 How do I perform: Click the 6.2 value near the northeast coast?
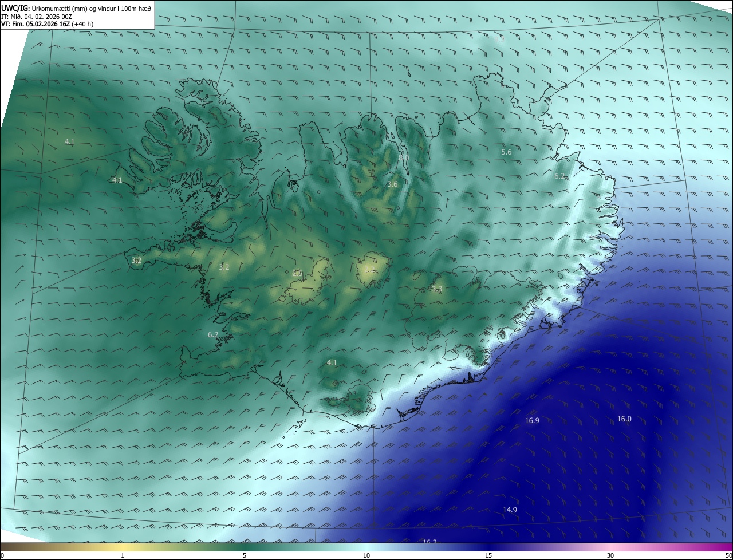(x=559, y=176)
